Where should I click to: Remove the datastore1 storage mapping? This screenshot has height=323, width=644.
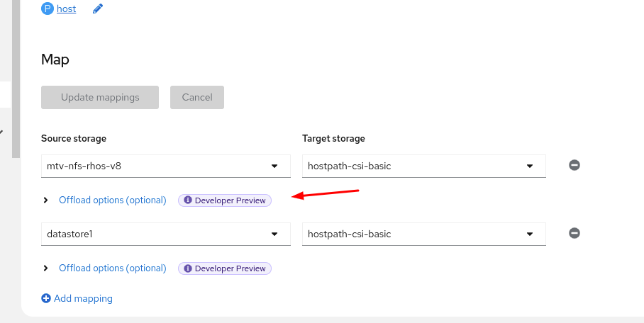coord(574,233)
